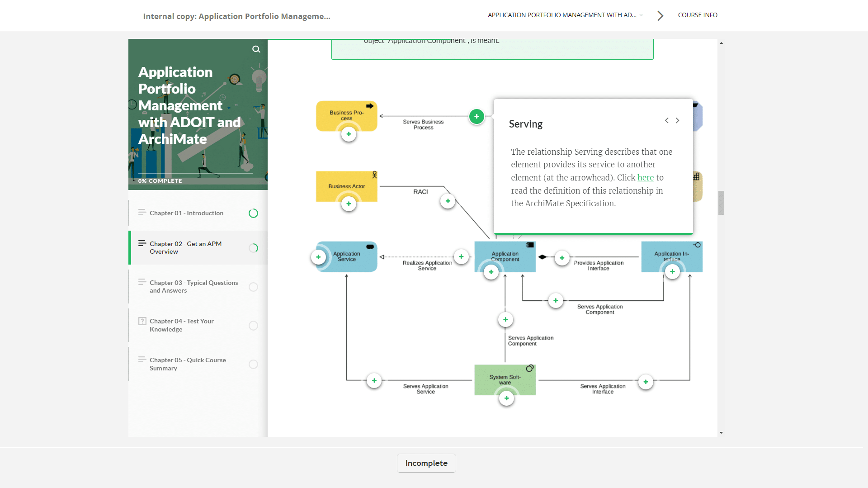Go to next popup with right chevron

[677, 121]
